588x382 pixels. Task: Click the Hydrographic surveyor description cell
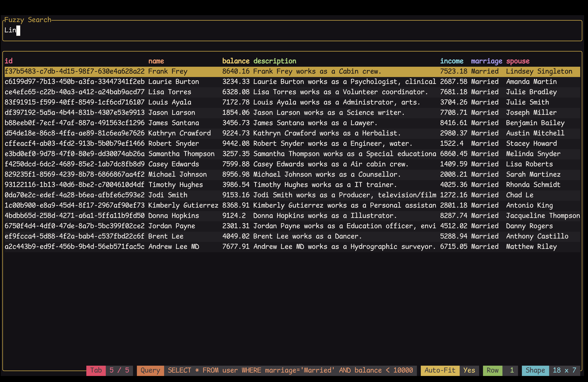coord(345,247)
